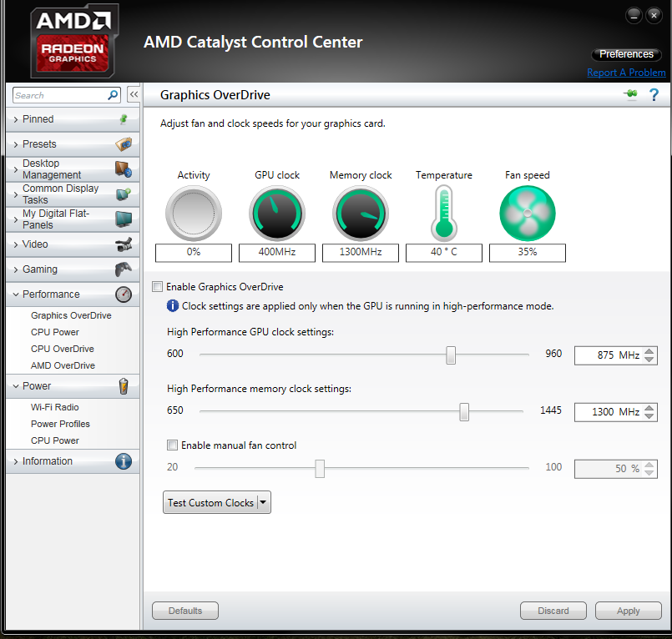Click the Memory clock gauge dial
Image resolution: width=672 pixels, height=639 pixels.
361,214
